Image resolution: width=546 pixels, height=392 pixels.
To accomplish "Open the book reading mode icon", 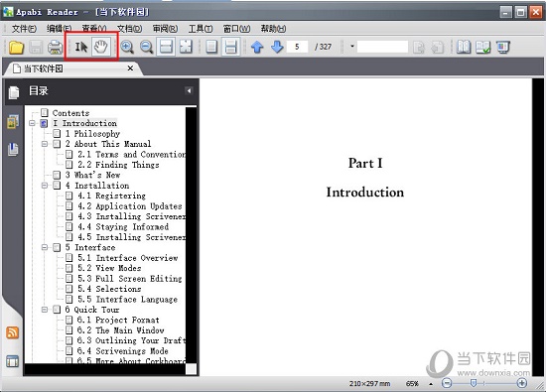I will click(464, 47).
